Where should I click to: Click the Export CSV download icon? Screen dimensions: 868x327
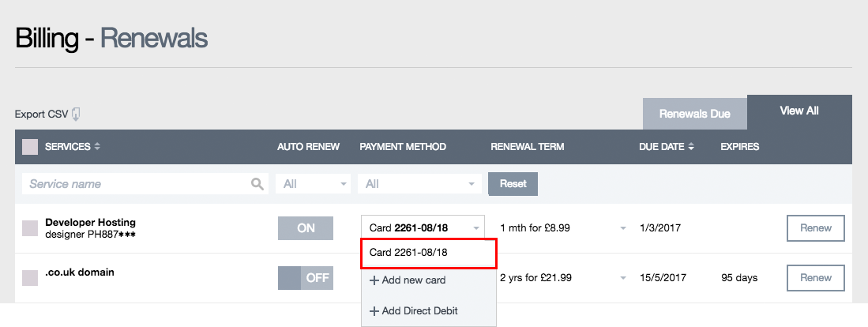[x=76, y=115]
